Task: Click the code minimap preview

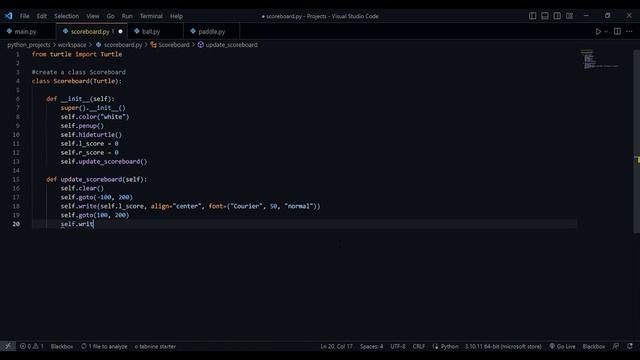Action: (x=600, y=59)
